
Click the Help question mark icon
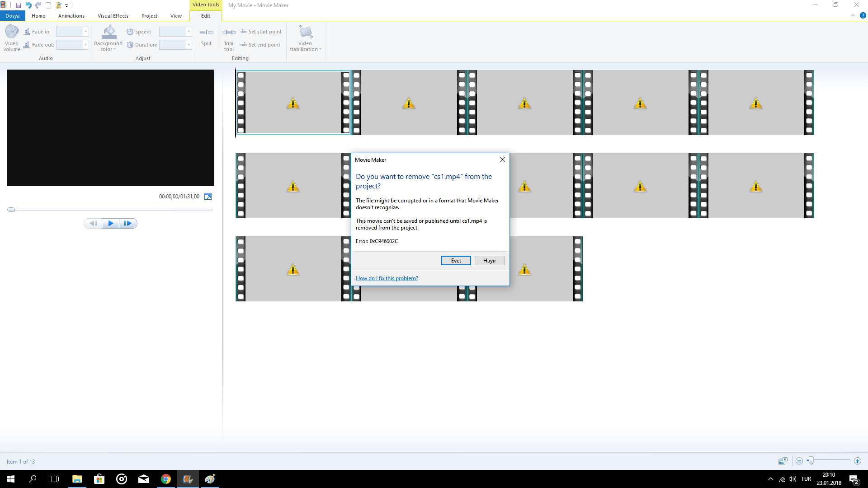point(863,15)
